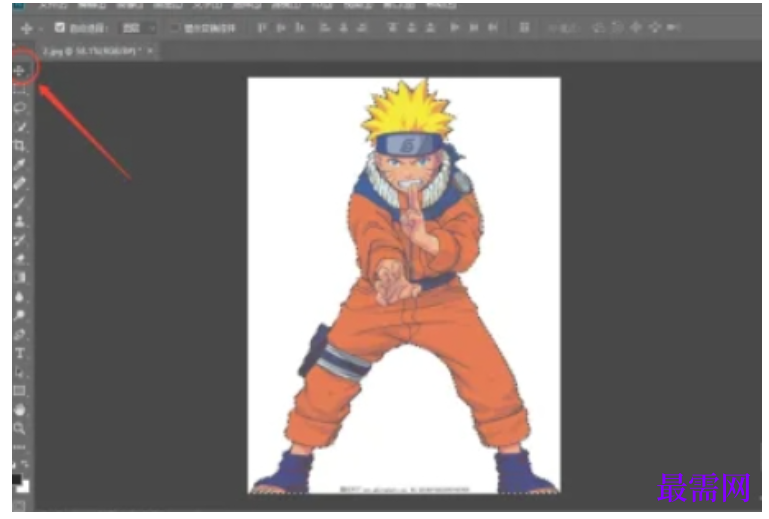Open the foreground color picker swatch

[16, 479]
